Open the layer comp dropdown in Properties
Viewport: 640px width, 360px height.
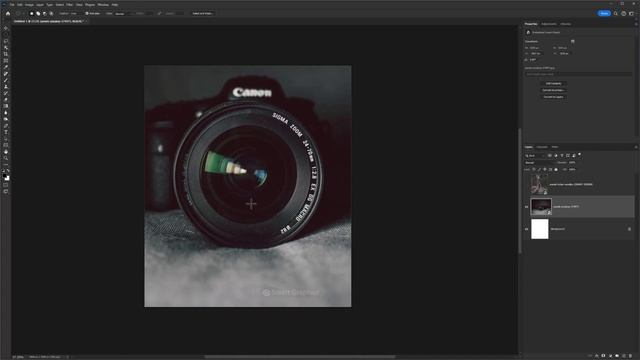(x=578, y=74)
